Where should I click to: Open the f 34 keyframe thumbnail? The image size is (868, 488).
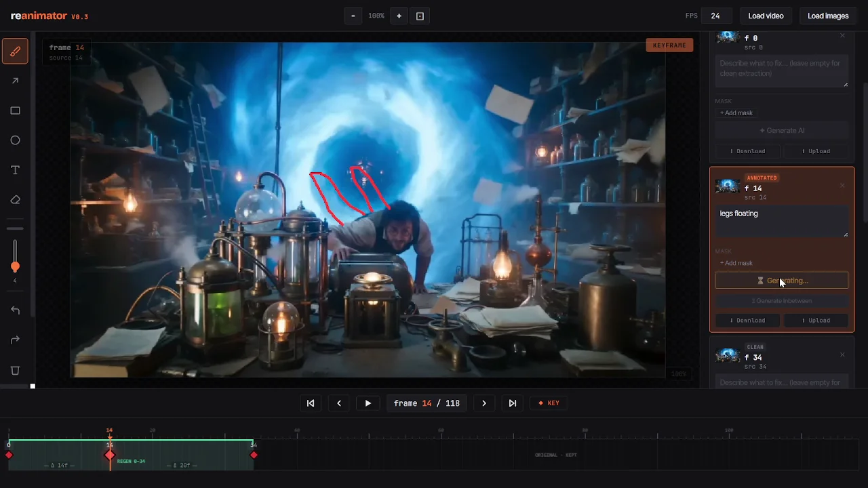click(728, 356)
